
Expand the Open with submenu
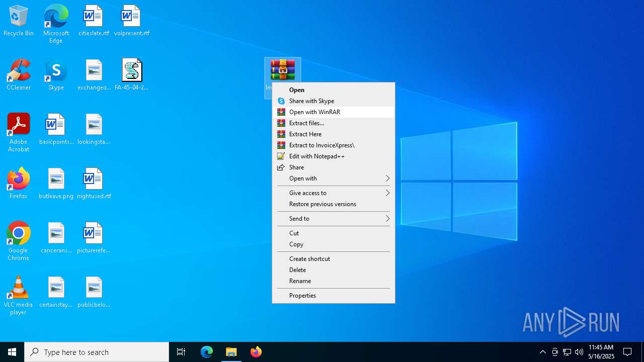[334, 178]
